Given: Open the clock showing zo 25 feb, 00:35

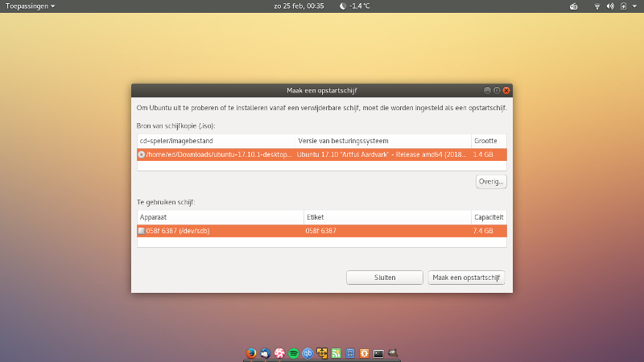Looking at the screenshot, I should 299,6.
